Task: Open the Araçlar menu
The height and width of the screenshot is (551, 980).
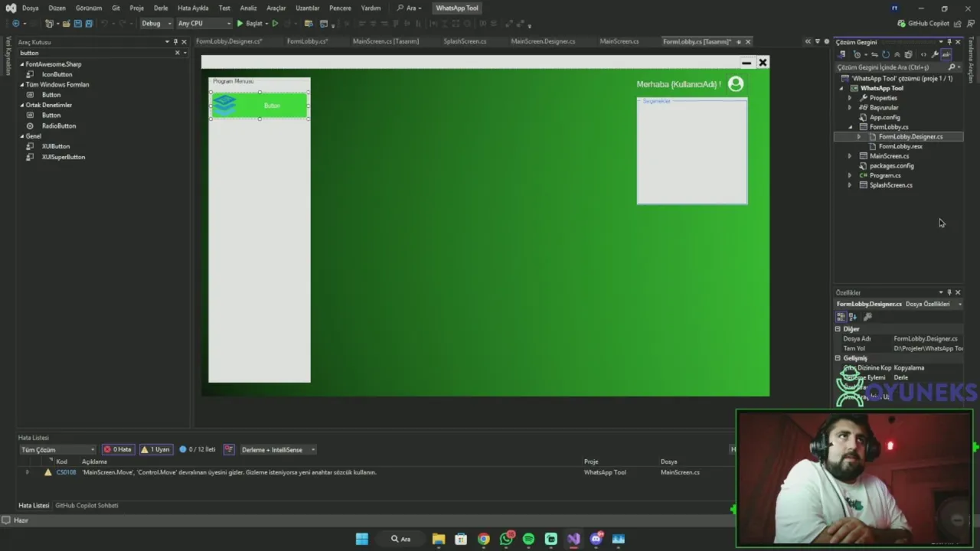Action: 276,8
